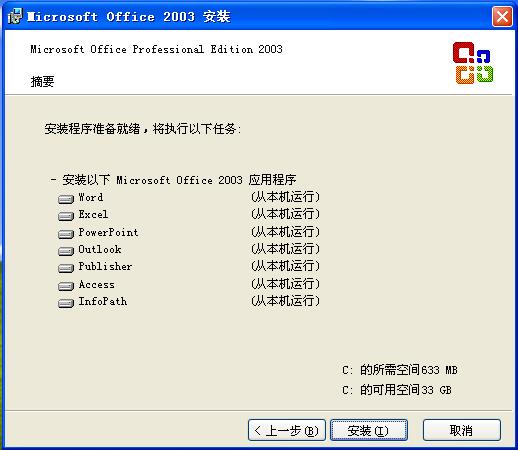Select the PowerPoint entry in the list

pos(108,232)
